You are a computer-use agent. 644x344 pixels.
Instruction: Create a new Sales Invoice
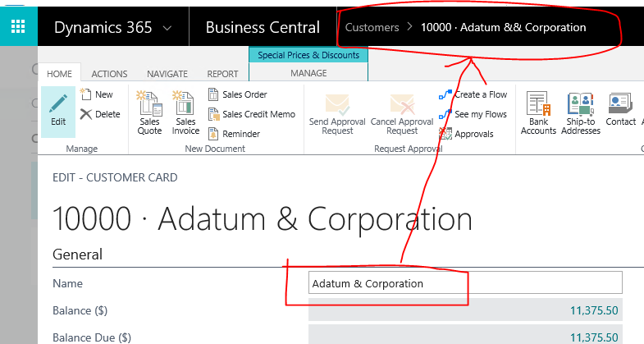point(185,112)
